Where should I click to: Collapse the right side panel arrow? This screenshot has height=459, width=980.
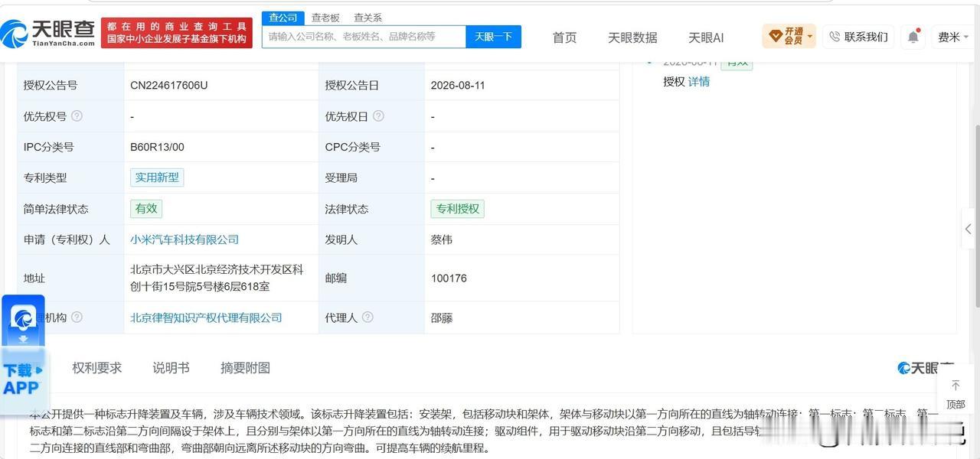(969, 230)
